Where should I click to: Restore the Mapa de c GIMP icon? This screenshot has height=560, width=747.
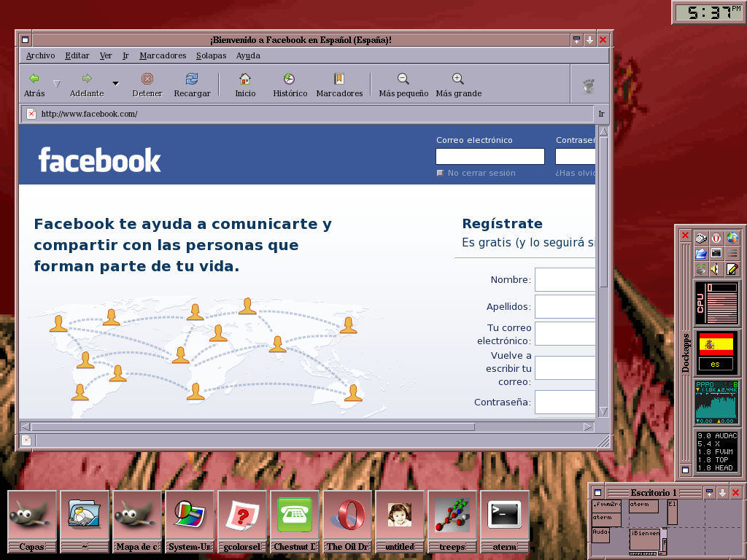(x=136, y=516)
